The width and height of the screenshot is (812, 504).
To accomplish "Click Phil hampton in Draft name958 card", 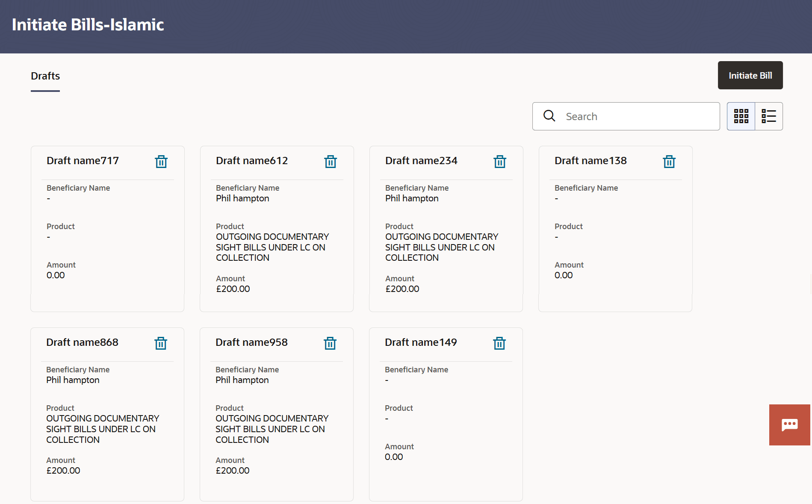I will point(242,380).
